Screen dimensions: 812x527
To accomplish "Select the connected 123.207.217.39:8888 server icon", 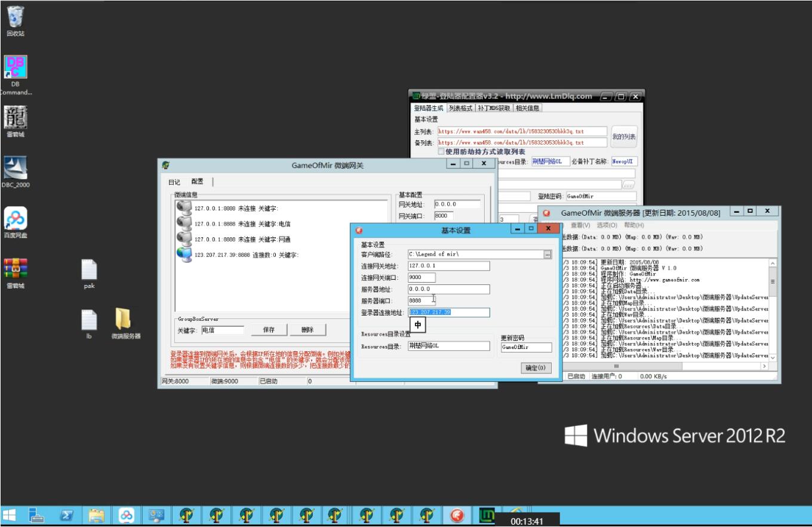I will (x=184, y=254).
